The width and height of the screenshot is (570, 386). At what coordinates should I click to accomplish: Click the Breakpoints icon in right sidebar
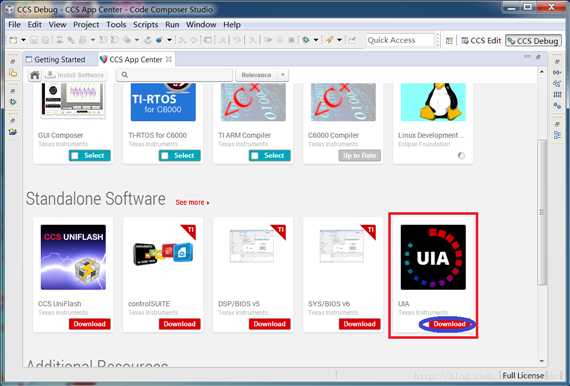tap(557, 106)
